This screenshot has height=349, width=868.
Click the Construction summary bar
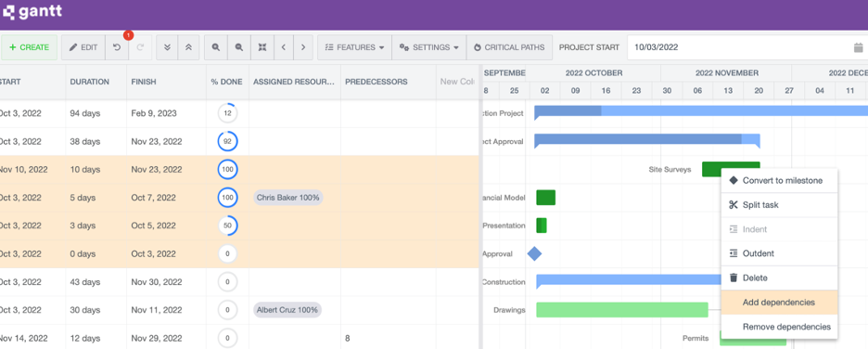[629, 281]
